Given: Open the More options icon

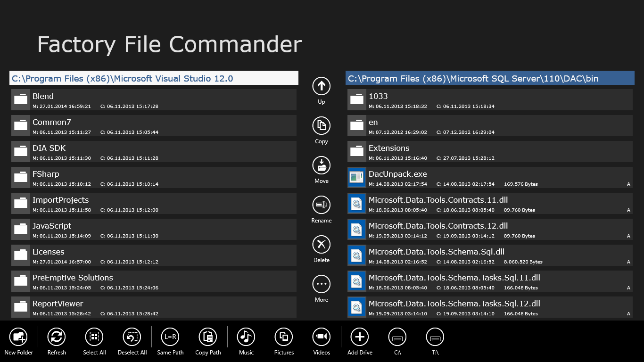Looking at the screenshot, I should (x=322, y=284).
